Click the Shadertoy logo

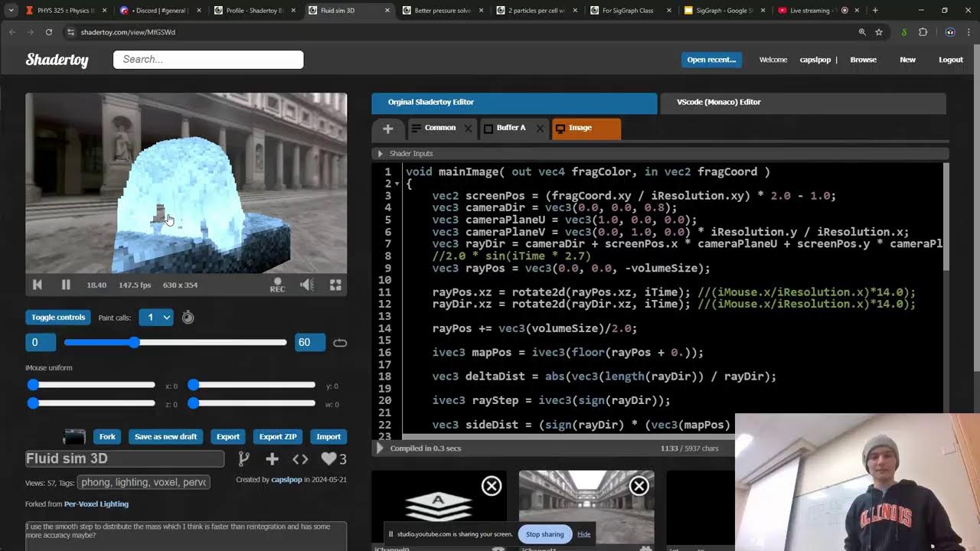[x=57, y=60]
